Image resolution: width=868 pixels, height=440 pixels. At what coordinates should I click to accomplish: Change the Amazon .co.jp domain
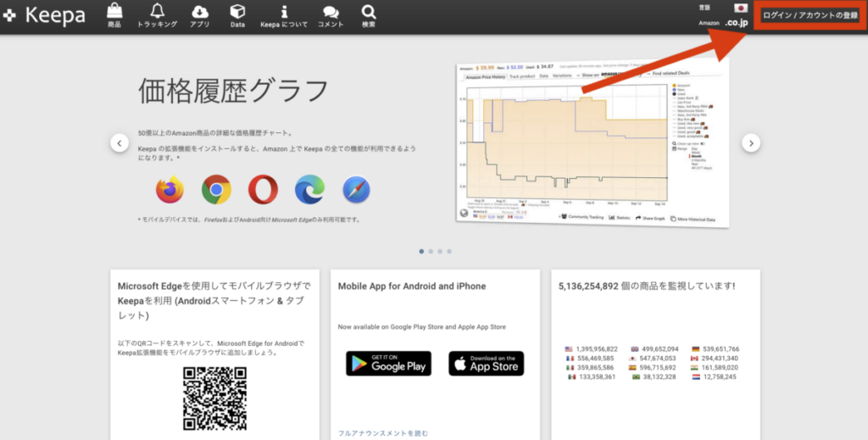coord(737,23)
